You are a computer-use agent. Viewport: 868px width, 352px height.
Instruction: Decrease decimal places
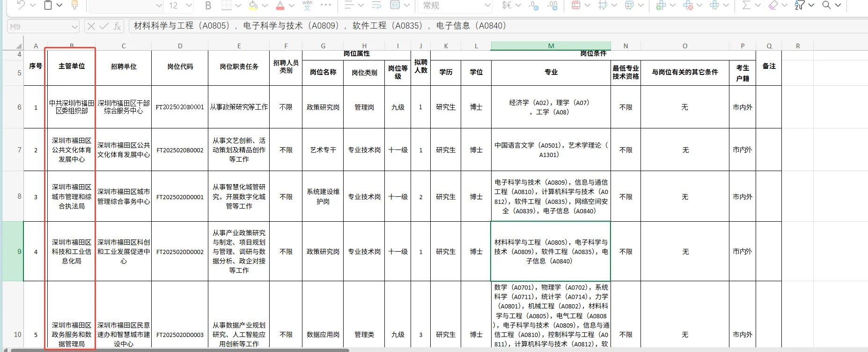[x=533, y=5]
